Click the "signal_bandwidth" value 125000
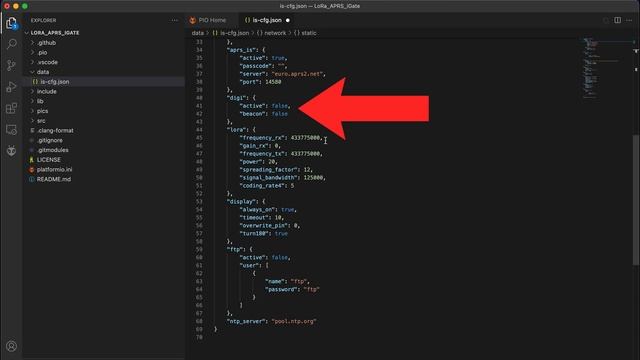The height and width of the screenshot is (360, 640). coord(313,178)
